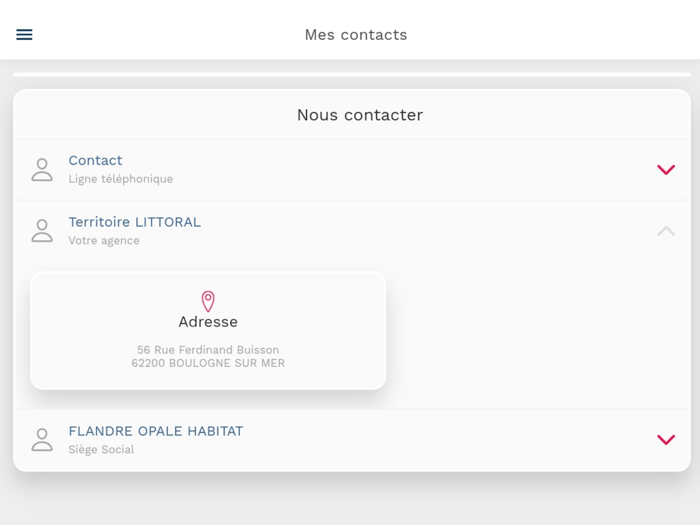Click the person icon beside FLANDRE OPALE HABITAT
The width and height of the screenshot is (700, 525).
pos(42,440)
